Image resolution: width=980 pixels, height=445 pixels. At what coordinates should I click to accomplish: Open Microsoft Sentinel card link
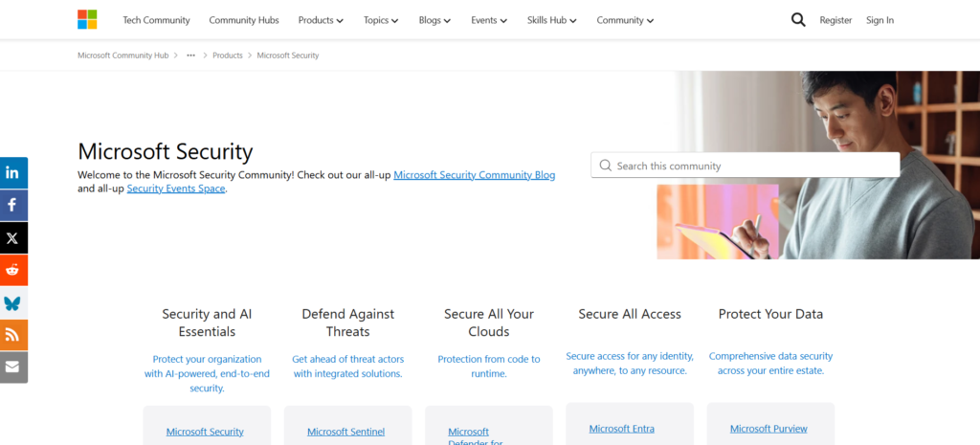[x=345, y=432]
